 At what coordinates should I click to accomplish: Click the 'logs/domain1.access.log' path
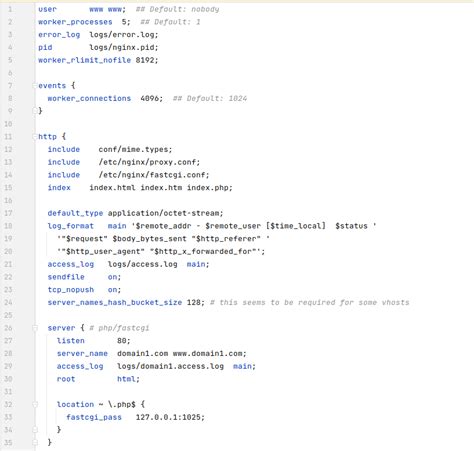[x=170, y=367]
